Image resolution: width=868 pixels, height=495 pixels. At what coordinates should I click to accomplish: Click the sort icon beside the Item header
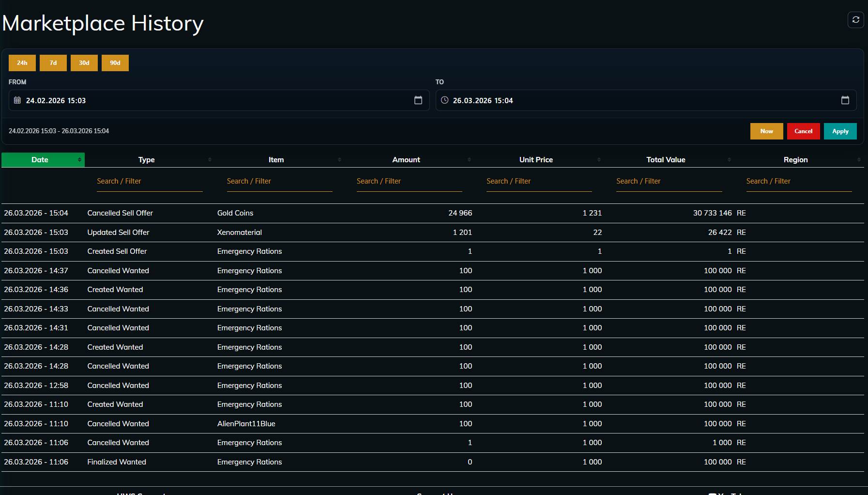pos(340,159)
